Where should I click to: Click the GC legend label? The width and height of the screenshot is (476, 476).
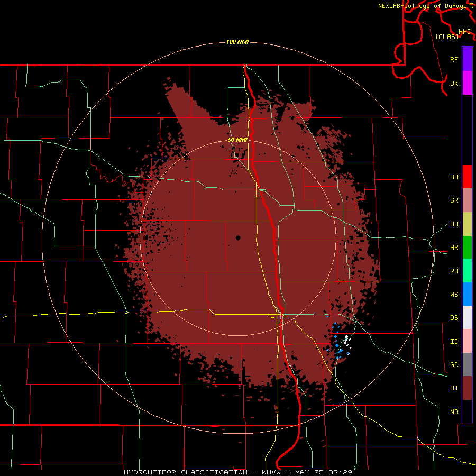(x=454, y=364)
